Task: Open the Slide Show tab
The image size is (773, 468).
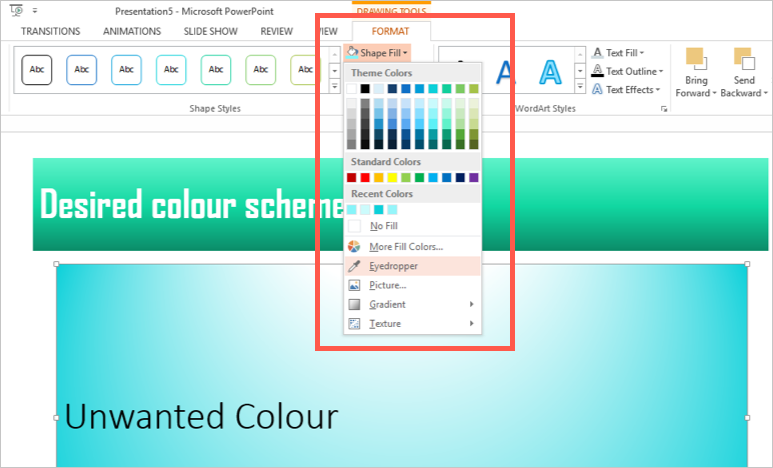Action: 210,31
